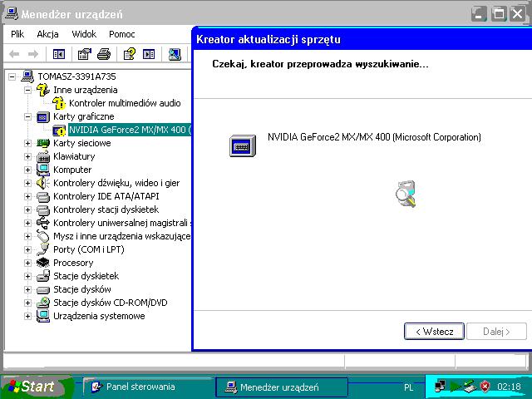Screen dimensions: 532x399
Task: Click the computer icon beside TOMASZ-3391A735
Action: coord(27,76)
